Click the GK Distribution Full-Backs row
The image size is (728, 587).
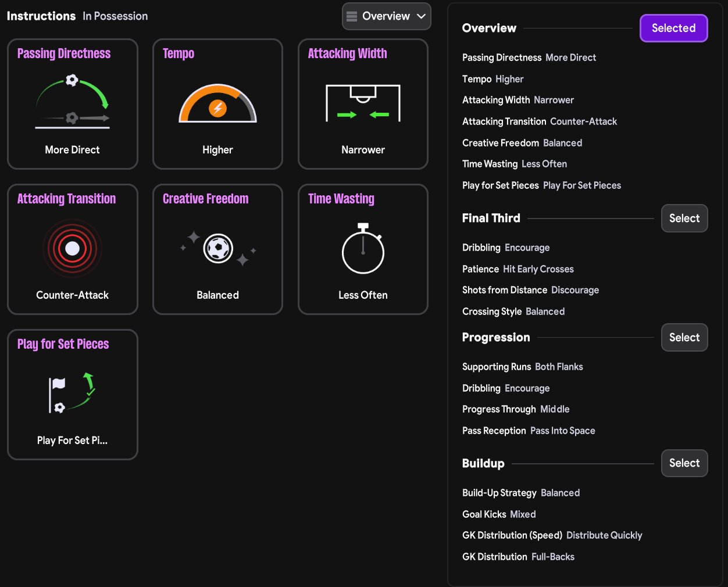coord(518,557)
